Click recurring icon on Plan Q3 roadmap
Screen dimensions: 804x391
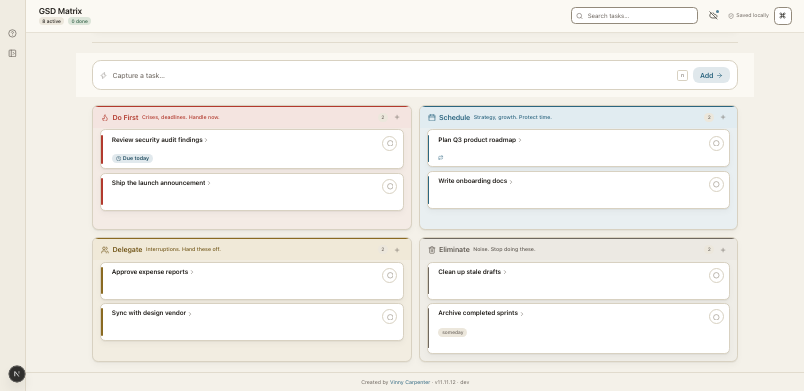(440, 158)
